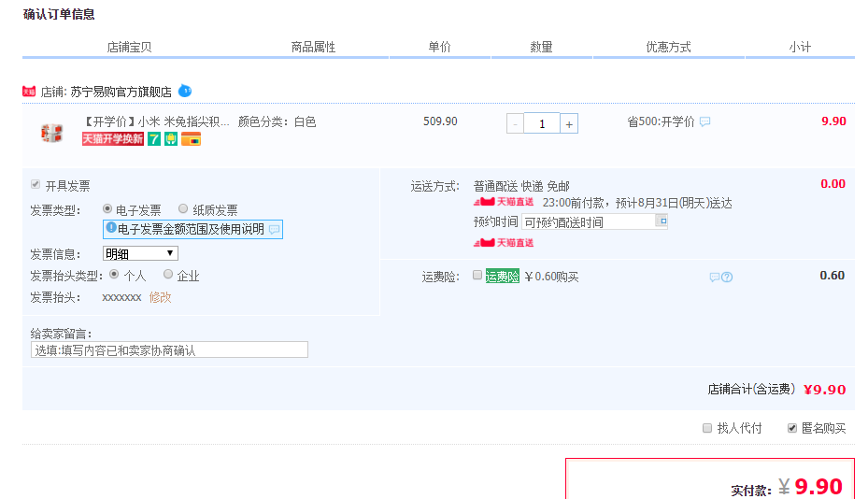Click the speech bubble icon after 使用说明
The height and width of the screenshot is (499, 868).
tap(274, 229)
